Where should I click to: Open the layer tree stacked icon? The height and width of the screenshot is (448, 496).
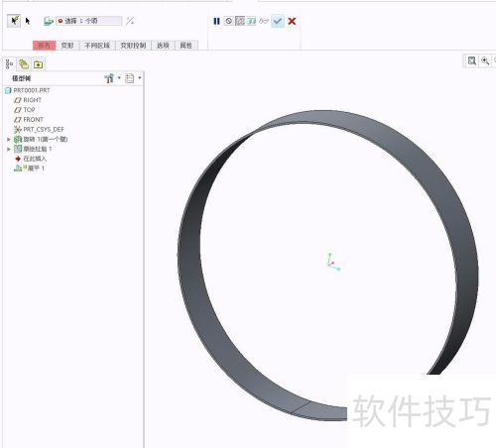click(24, 63)
